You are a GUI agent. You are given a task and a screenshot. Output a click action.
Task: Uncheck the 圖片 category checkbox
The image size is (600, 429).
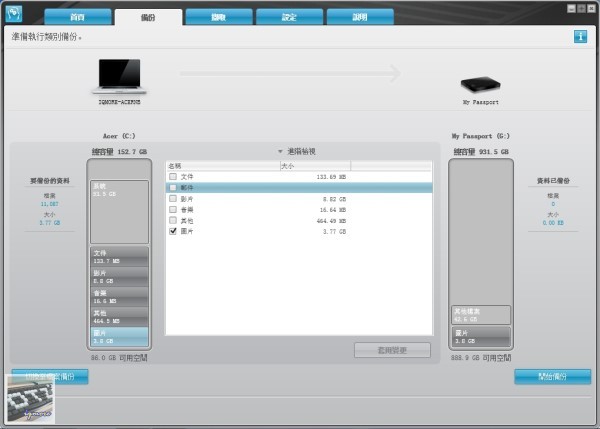pyautogui.click(x=173, y=231)
